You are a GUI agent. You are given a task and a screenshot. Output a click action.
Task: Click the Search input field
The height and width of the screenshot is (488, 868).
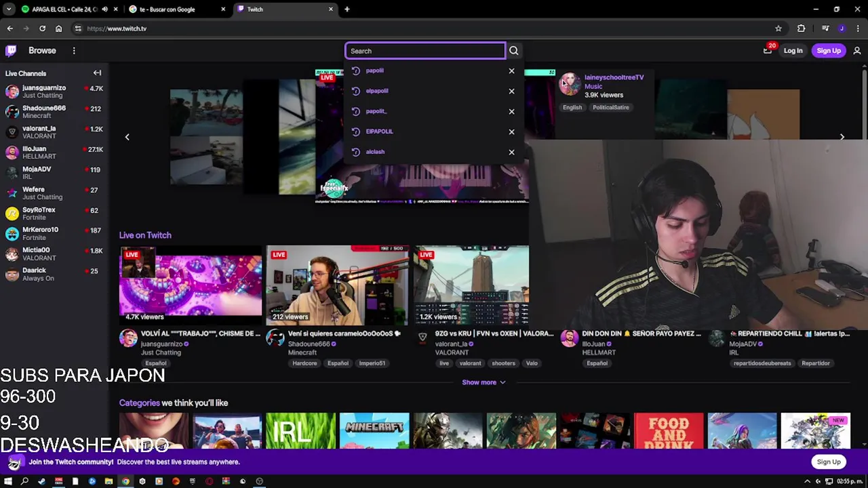[425, 51]
